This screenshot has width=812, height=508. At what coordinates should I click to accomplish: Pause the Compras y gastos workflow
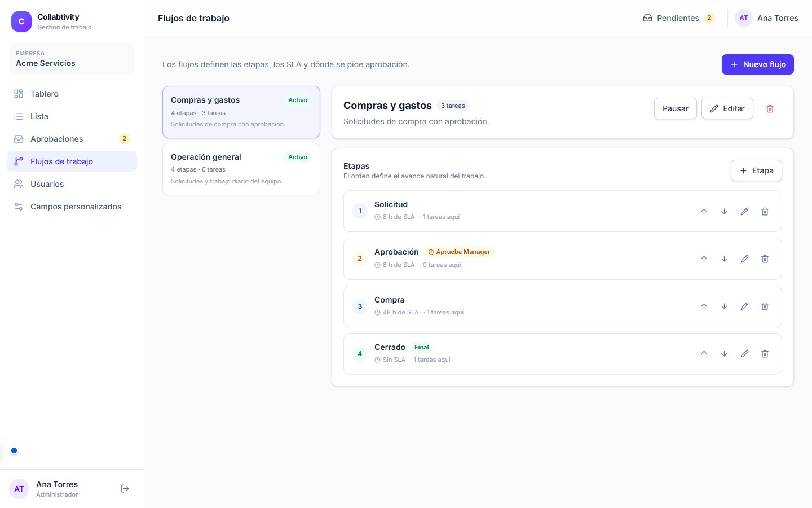[676, 108]
